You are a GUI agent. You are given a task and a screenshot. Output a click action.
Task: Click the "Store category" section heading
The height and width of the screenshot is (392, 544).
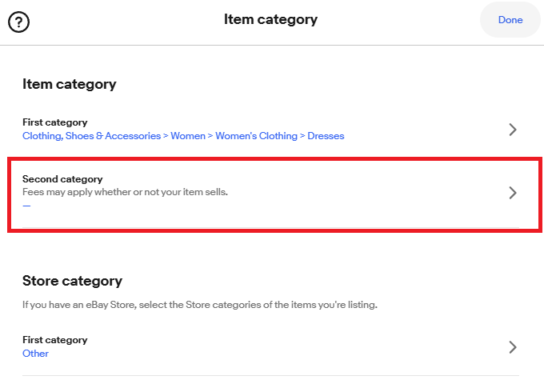72,281
